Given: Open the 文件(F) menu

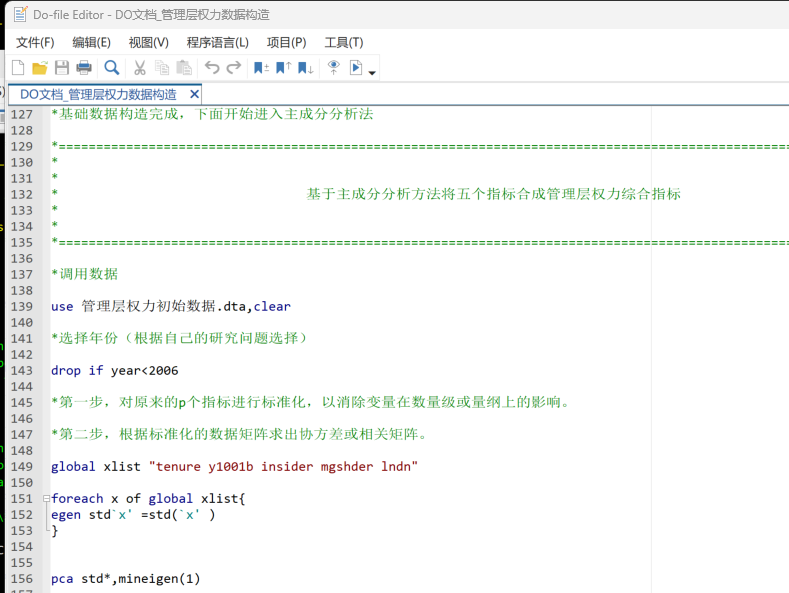Looking at the screenshot, I should click(x=35, y=43).
